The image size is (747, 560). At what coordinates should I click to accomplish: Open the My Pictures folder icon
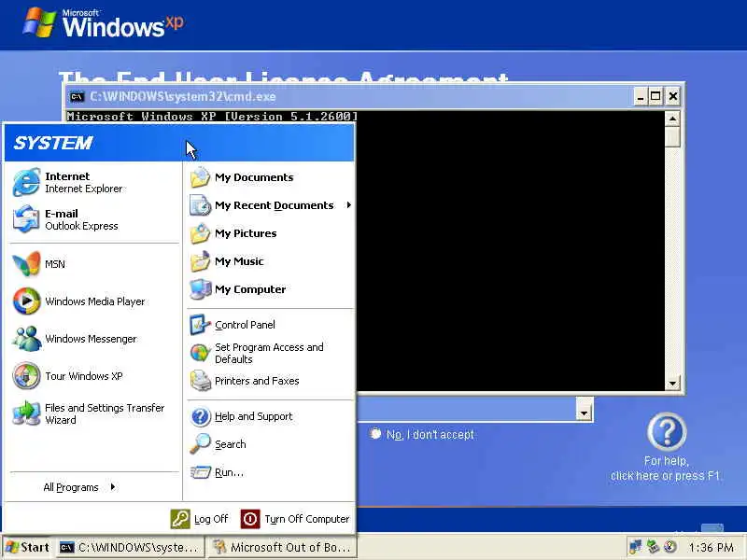click(200, 233)
